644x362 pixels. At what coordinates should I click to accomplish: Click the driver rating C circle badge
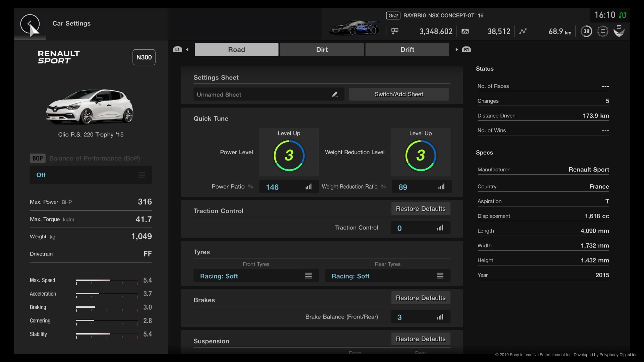coord(603,32)
